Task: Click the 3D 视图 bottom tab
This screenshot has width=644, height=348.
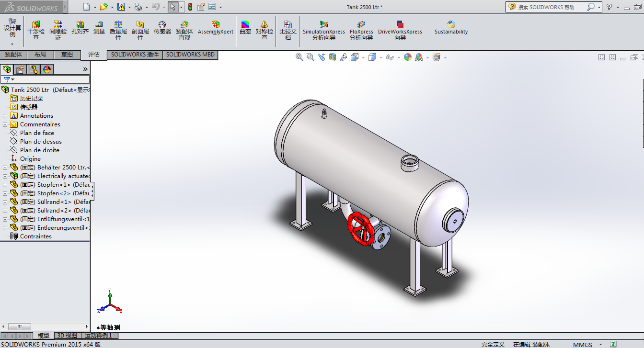Action: (67, 336)
